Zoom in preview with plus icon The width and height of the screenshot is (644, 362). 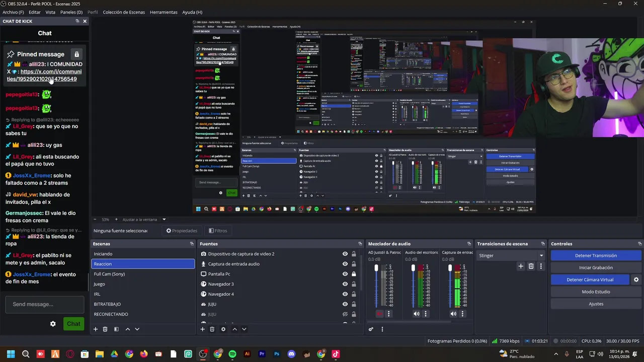[116, 219]
